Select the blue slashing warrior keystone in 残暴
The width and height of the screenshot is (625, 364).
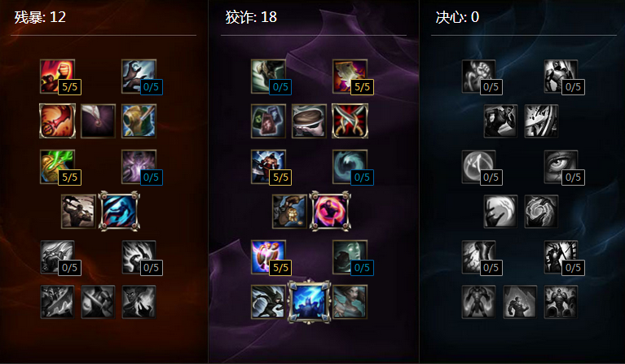coord(119,212)
